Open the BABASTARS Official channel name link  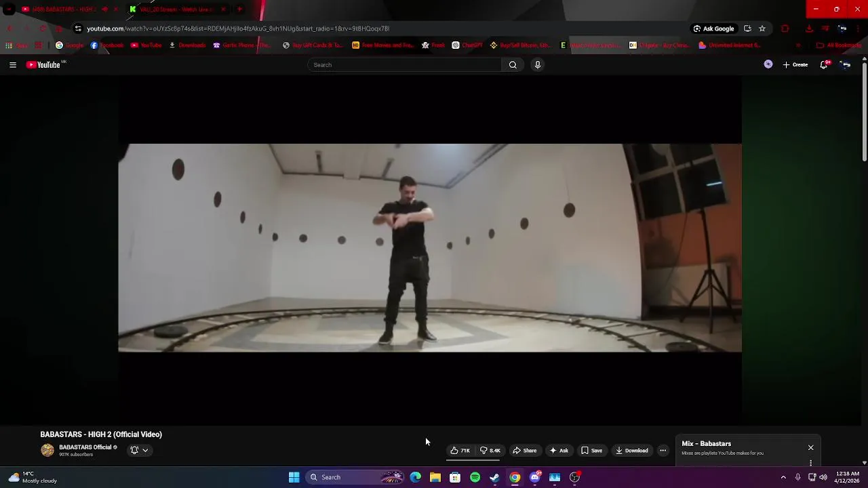(85, 447)
